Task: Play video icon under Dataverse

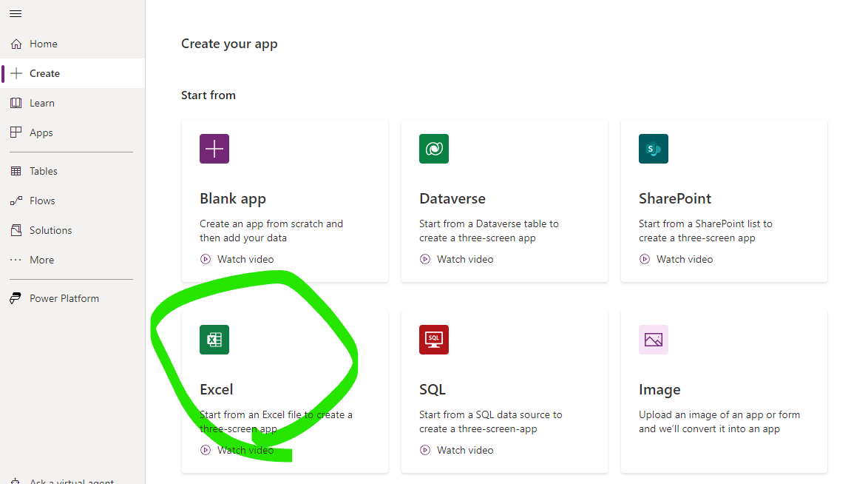Action: 425,259
